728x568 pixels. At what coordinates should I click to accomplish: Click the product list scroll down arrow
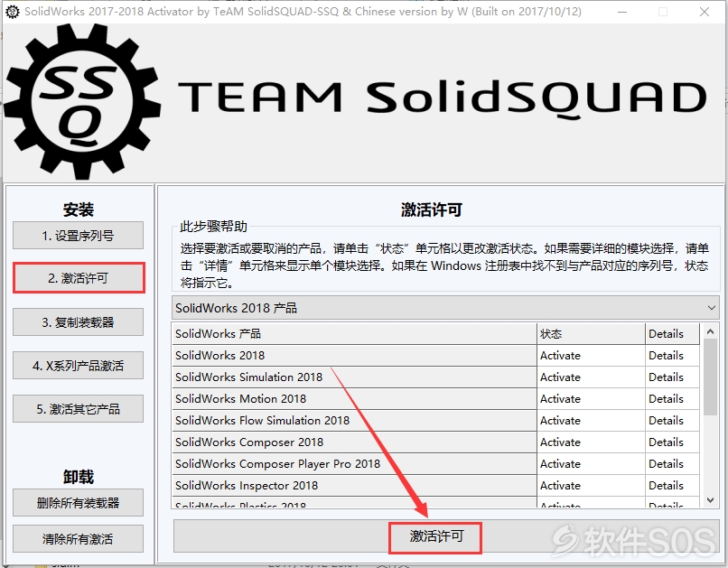[x=710, y=499]
